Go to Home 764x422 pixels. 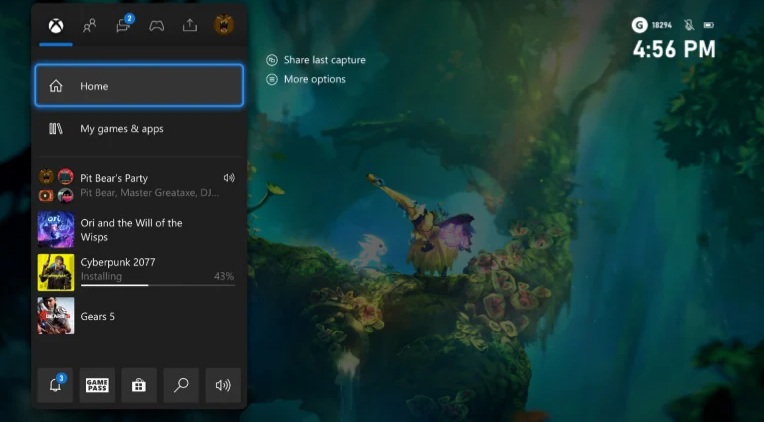point(139,86)
